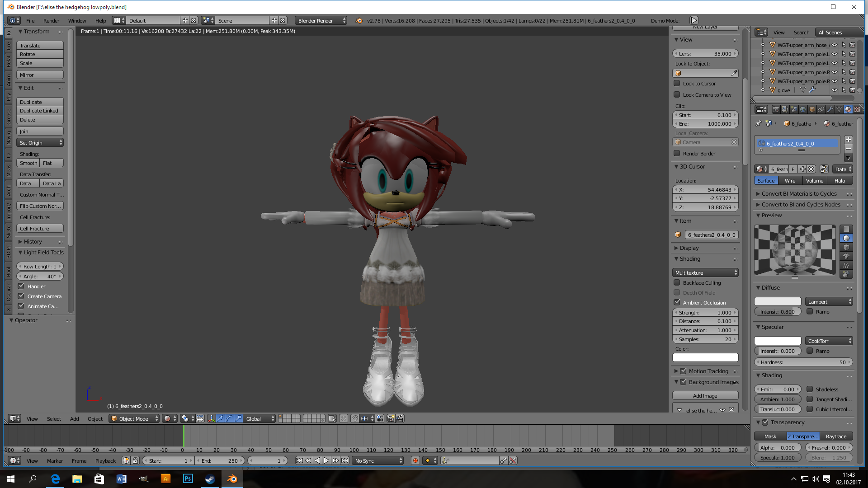
Task: Open texture properties tab checker icon
Action: (857, 109)
